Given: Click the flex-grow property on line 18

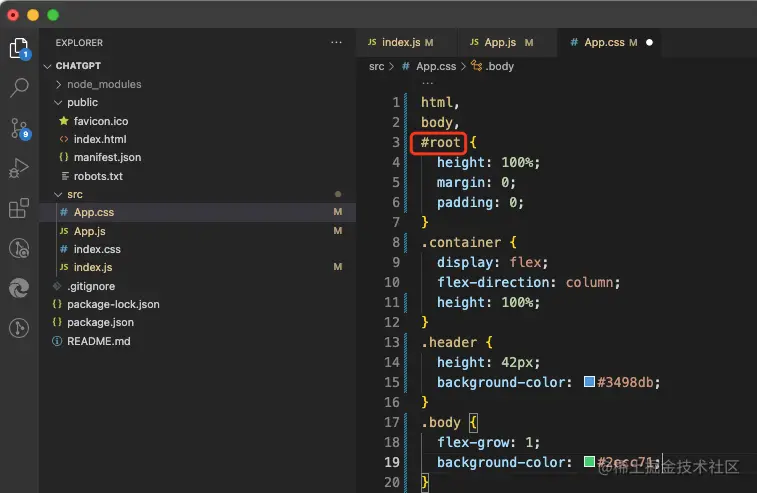Looking at the screenshot, I should tap(473, 442).
